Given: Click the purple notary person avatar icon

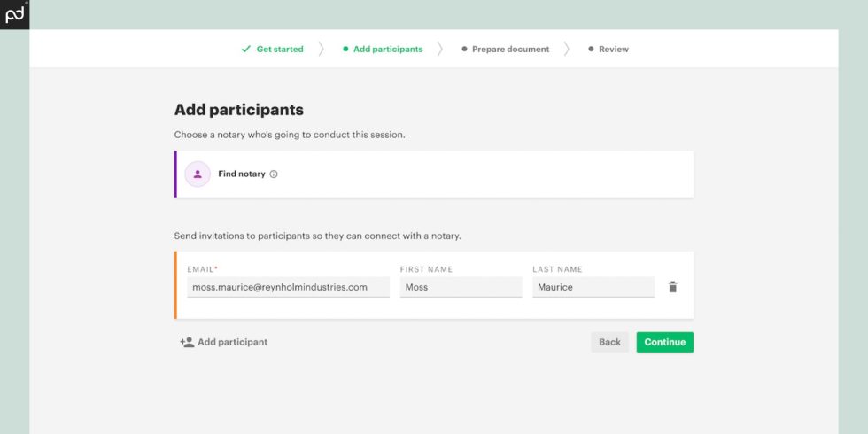Looking at the screenshot, I should pyautogui.click(x=198, y=174).
